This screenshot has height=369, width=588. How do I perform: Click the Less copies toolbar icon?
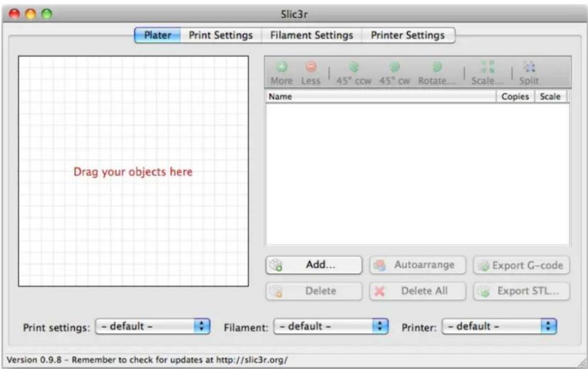coord(311,73)
